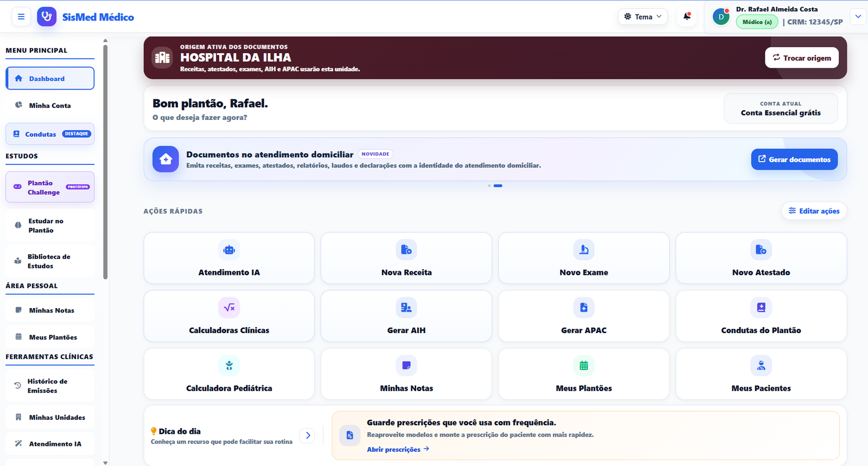The width and height of the screenshot is (868, 466).
Task: Open the Atendimento IA quick action card
Action: pos(229,258)
